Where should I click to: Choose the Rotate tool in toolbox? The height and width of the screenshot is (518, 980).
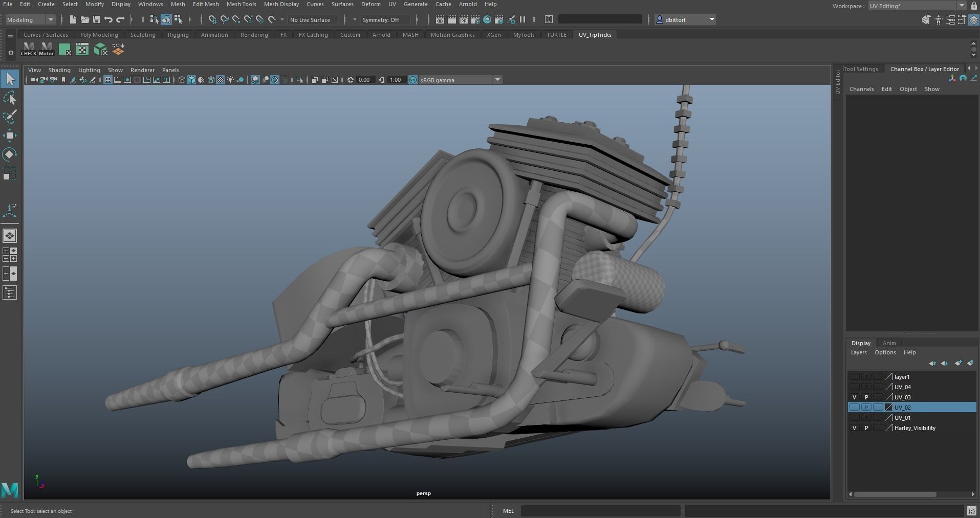pos(10,154)
